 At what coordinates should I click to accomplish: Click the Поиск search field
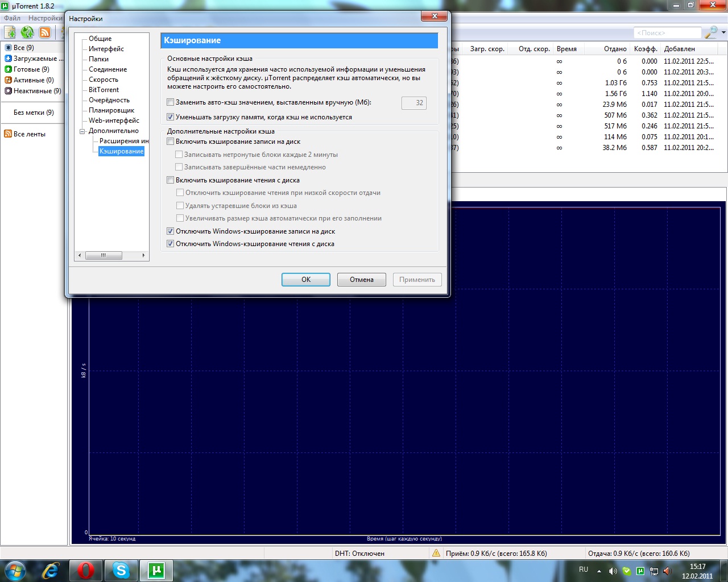click(668, 33)
